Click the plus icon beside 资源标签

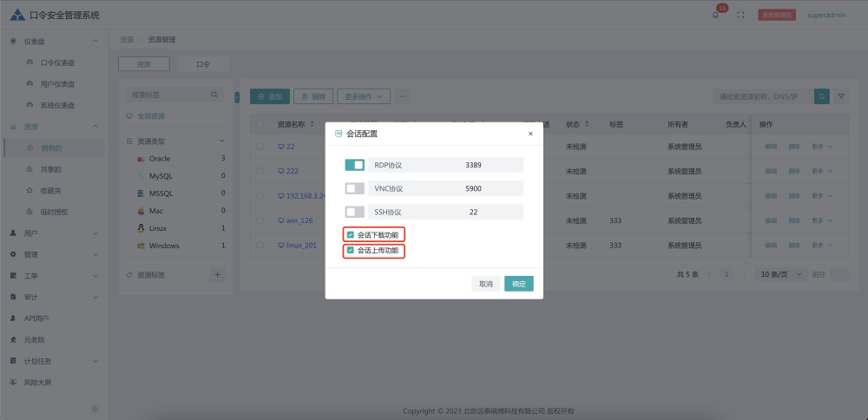click(218, 274)
